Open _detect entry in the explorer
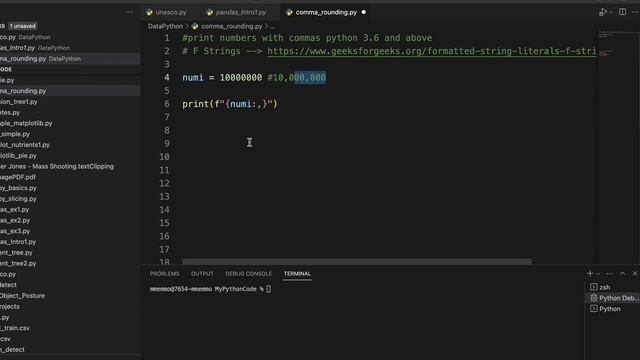640x360 pixels. coord(12,350)
